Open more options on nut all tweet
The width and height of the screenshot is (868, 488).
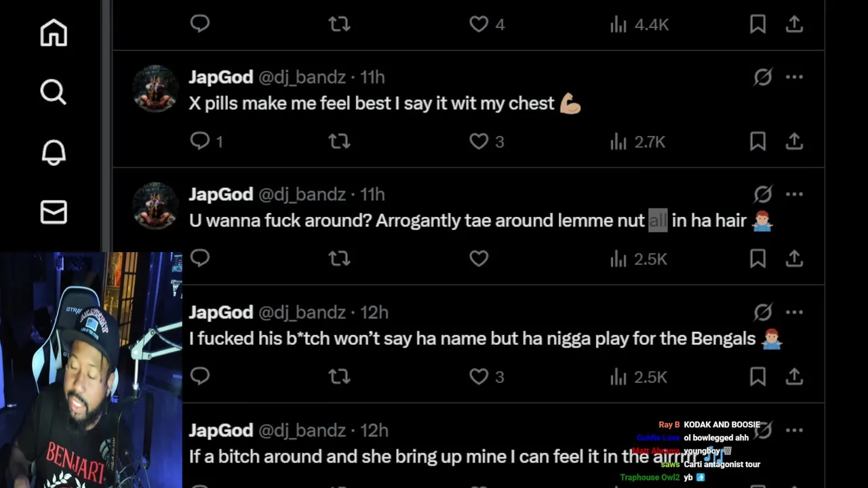click(794, 195)
